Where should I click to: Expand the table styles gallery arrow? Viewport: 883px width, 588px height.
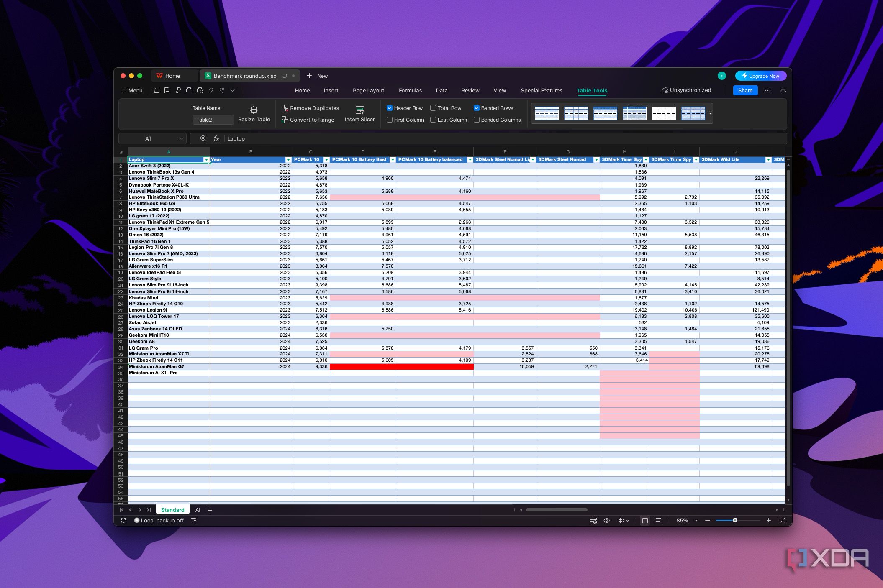tap(710, 113)
